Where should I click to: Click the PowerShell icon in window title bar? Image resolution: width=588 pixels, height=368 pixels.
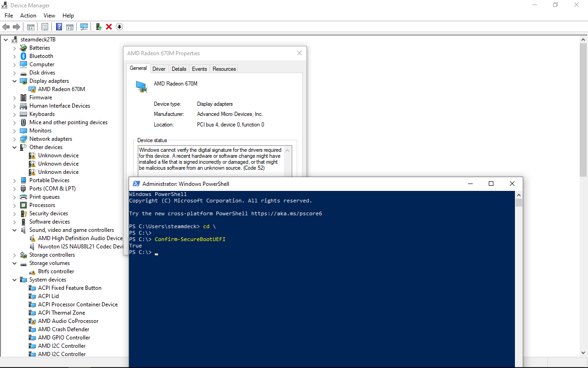(136, 184)
